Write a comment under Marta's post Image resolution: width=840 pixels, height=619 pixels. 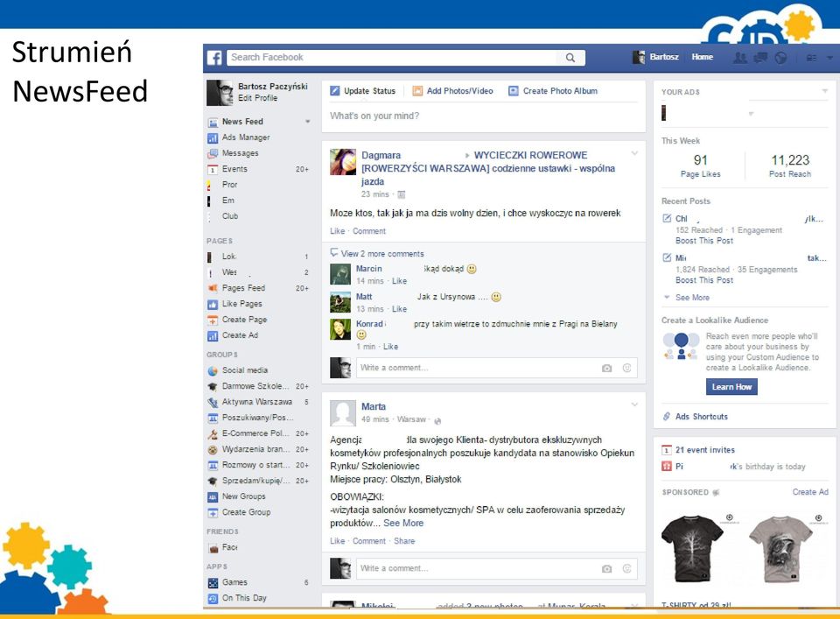click(x=477, y=568)
